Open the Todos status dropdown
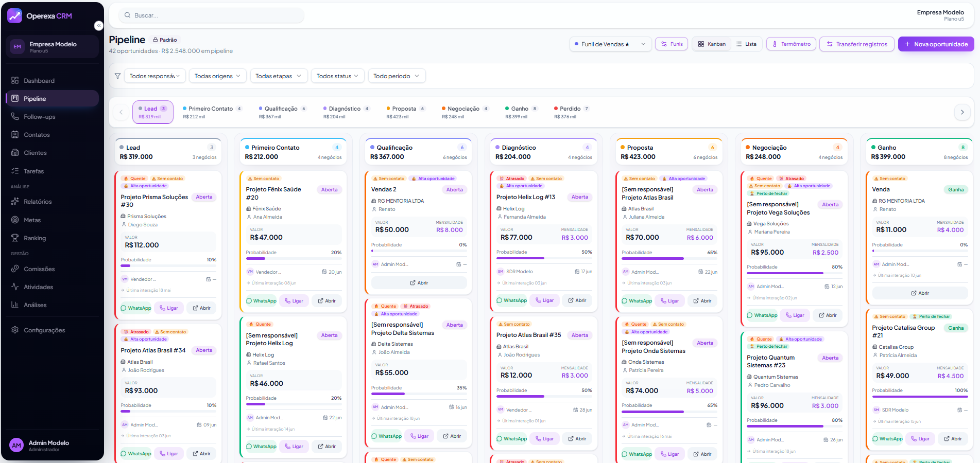Image resolution: width=980 pixels, height=463 pixels. 337,76
